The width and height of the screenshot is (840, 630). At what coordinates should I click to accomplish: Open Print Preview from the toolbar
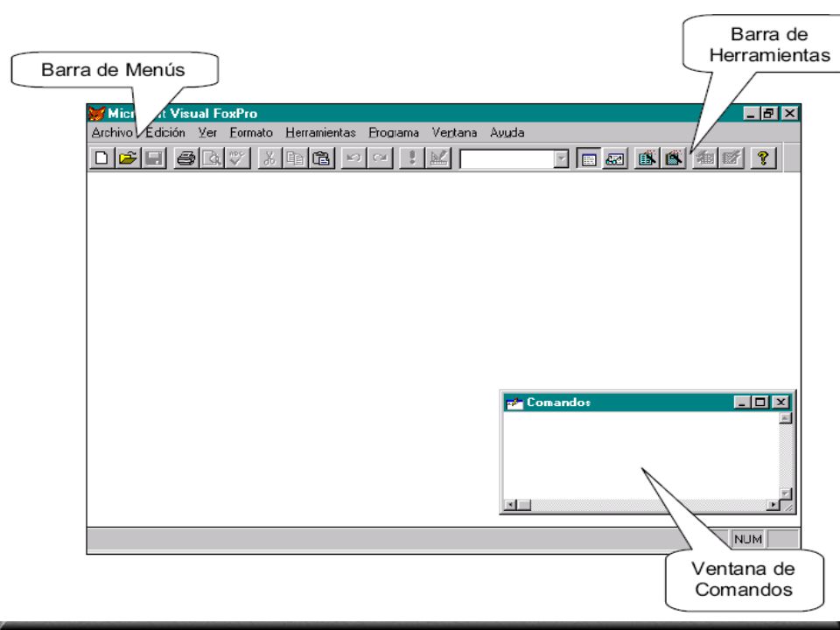point(212,158)
